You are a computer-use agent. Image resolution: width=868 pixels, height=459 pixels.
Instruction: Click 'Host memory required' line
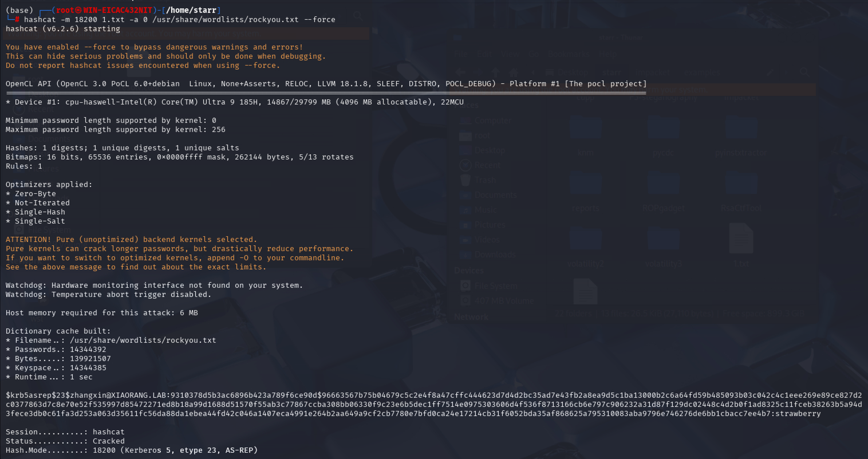102,313
